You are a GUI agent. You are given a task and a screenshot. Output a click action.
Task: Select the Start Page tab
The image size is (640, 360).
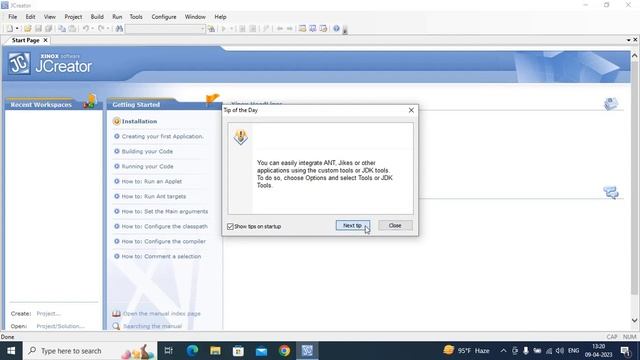(25, 40)
